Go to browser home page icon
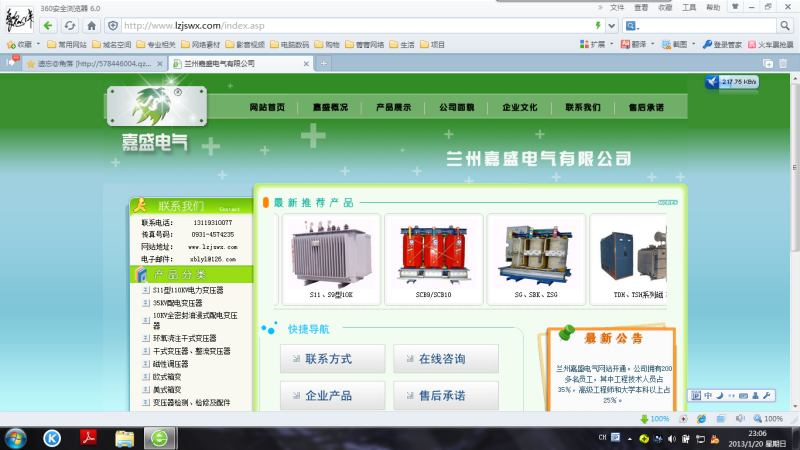This screenshot has width=800, height=450. (x=91, y=24)
